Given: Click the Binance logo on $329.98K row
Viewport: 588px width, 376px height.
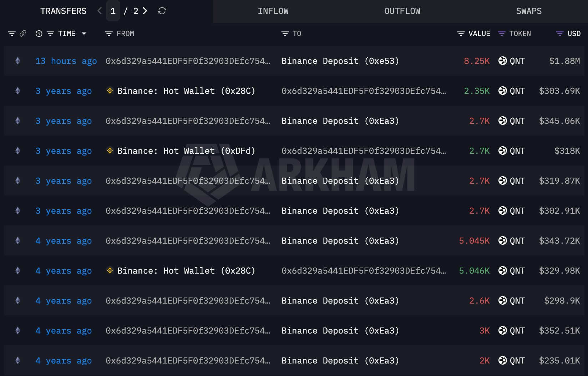Looking at the screenshot, I should pyautogui.click(x=110, y=271).
